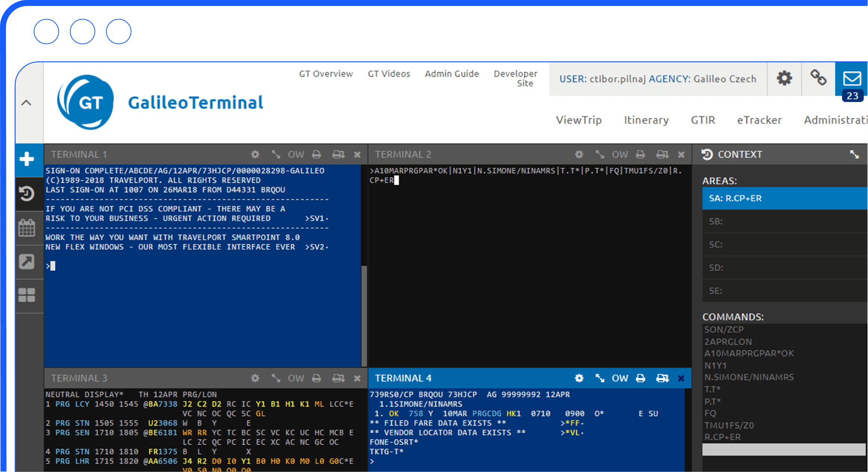The width and height of the screenshot is (868, 472).
Task: Open the calendar icon in left sidebar
Action: 27,227
